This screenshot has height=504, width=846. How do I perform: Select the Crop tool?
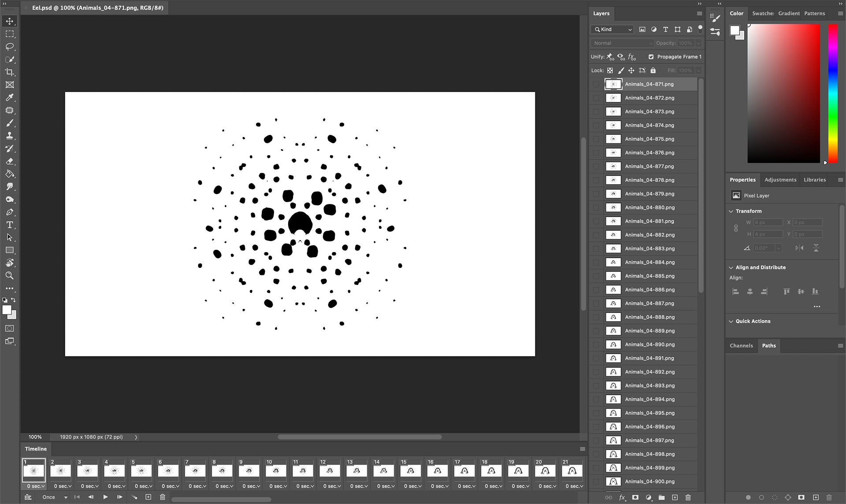tap(10, 72)
